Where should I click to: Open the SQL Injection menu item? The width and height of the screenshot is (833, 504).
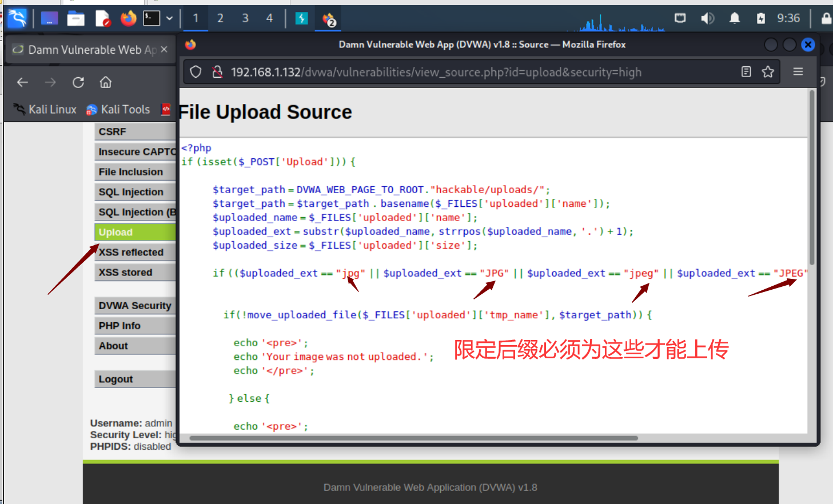(135, 192)
